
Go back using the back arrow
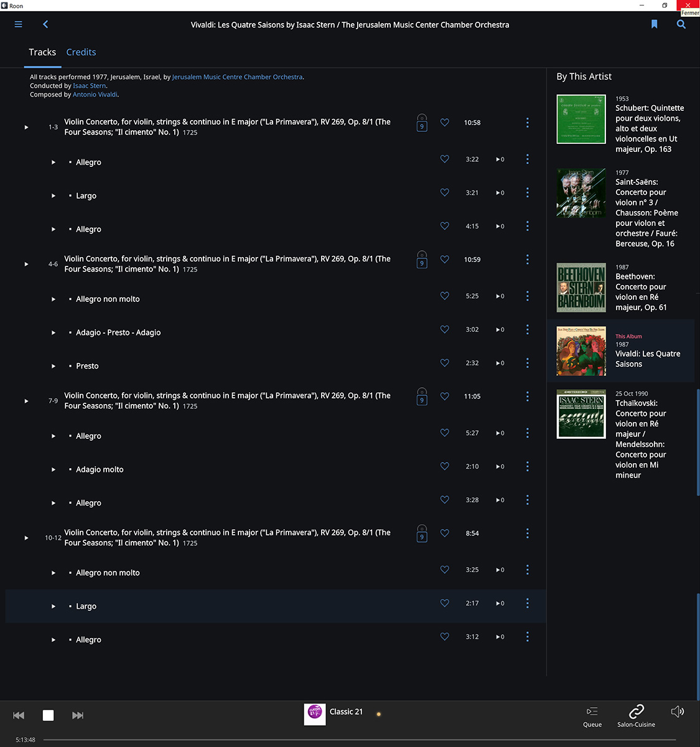click(45, 24)
